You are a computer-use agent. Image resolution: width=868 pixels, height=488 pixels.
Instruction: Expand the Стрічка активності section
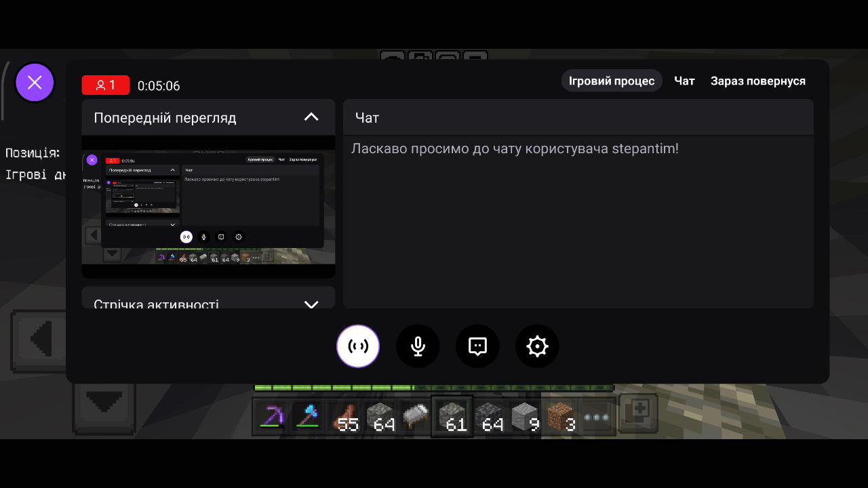[311, 304]
